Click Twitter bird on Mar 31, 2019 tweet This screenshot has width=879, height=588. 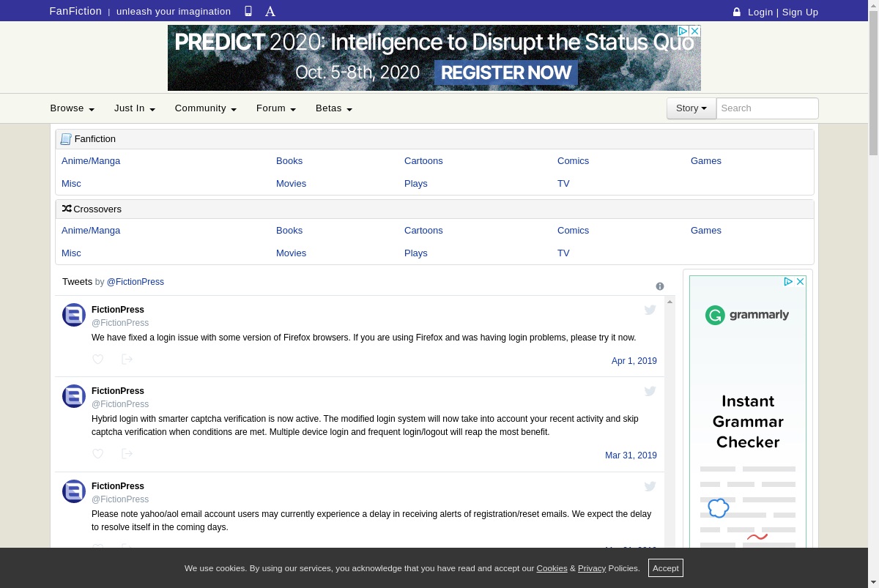[x=650, y=391]
